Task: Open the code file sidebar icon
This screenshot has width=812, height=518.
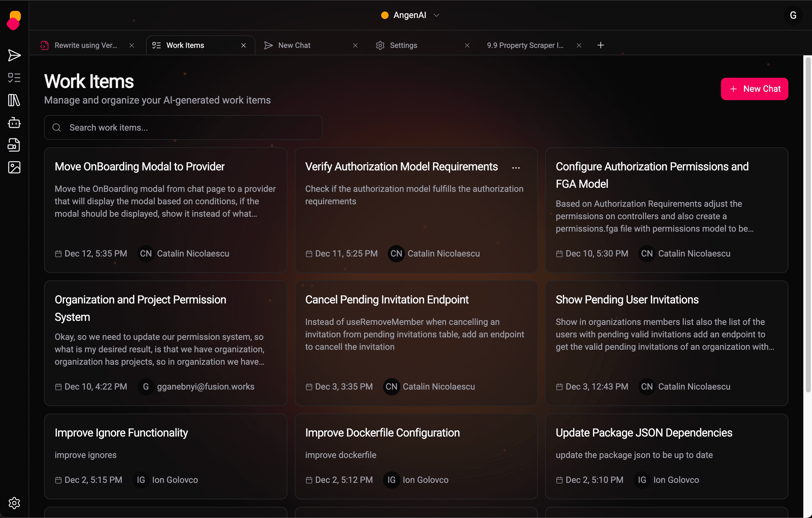Action: (x=14, y=145)
